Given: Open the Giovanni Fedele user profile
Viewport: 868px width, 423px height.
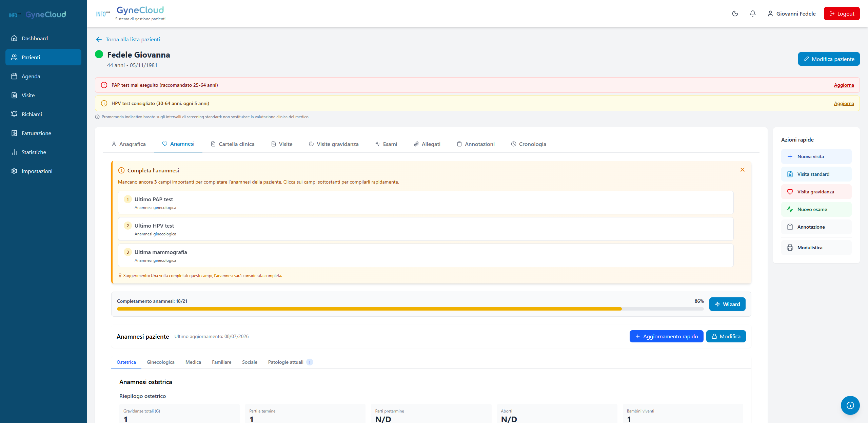Looking at the screenshot, I should pyautogui.click(x=791, y=14).
